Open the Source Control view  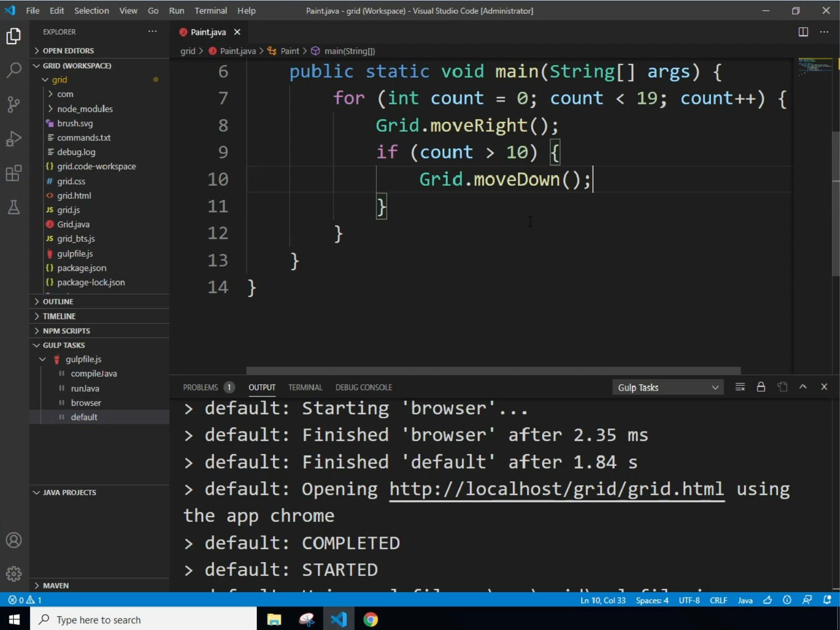(x=14, y=104)
